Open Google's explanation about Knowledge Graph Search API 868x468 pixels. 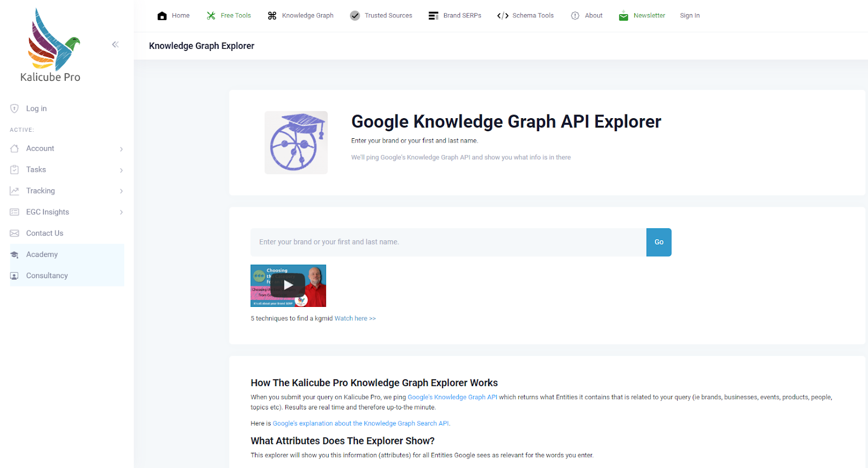(361, 424)
